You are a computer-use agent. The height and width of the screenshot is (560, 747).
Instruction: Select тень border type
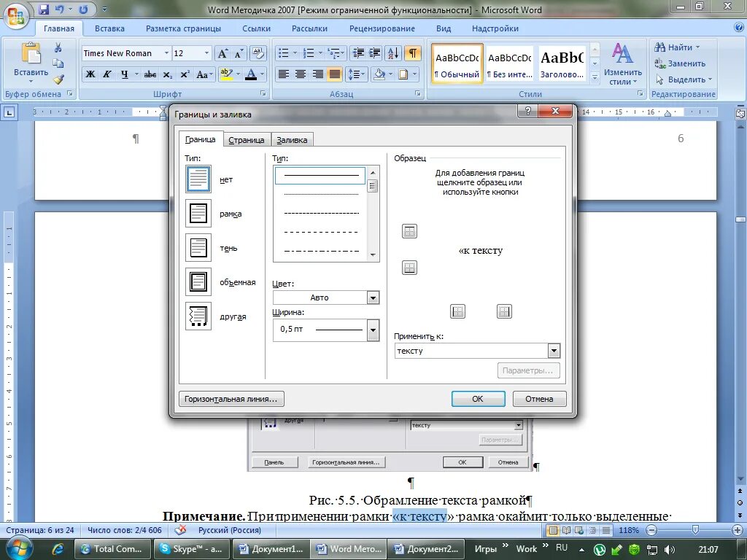198,248
